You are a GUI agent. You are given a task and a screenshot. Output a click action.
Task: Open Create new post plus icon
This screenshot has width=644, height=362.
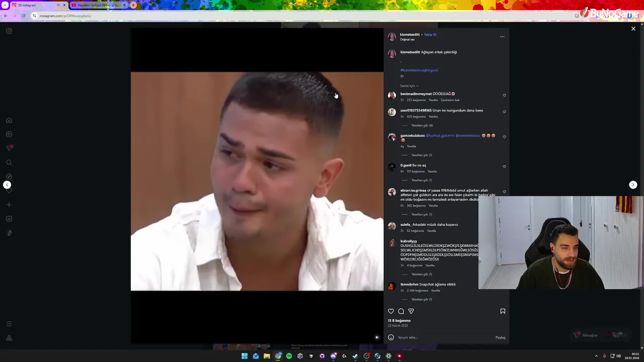(9, 205)
